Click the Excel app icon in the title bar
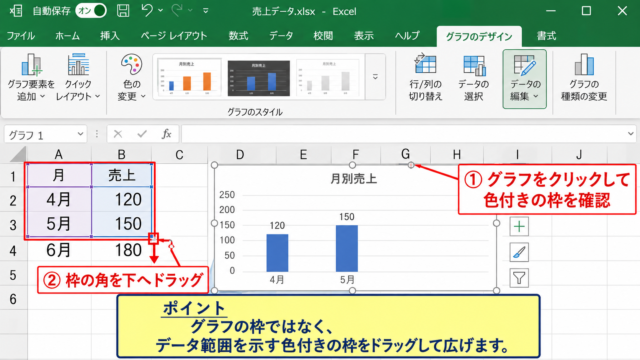 tap(16, 11)
